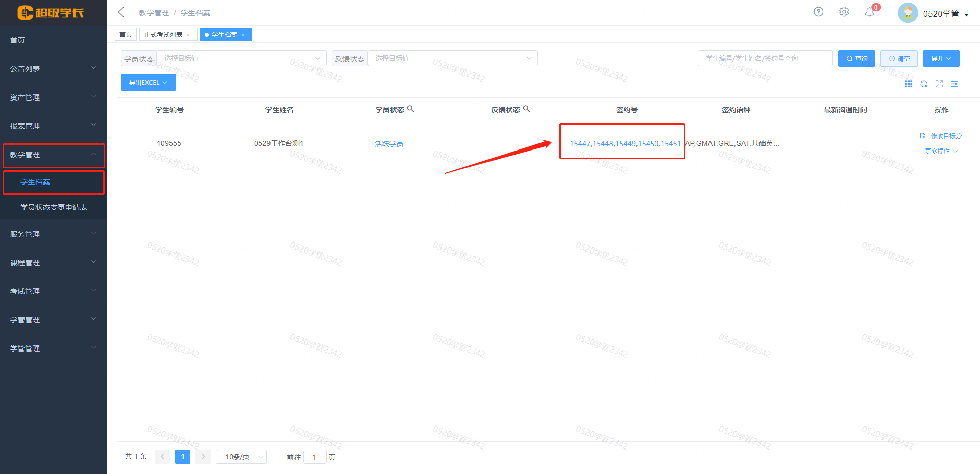The height and width of the screenshot is (474, 980).
Task: Switch to the 正式考试列表 tab
Action: (163, 35)
